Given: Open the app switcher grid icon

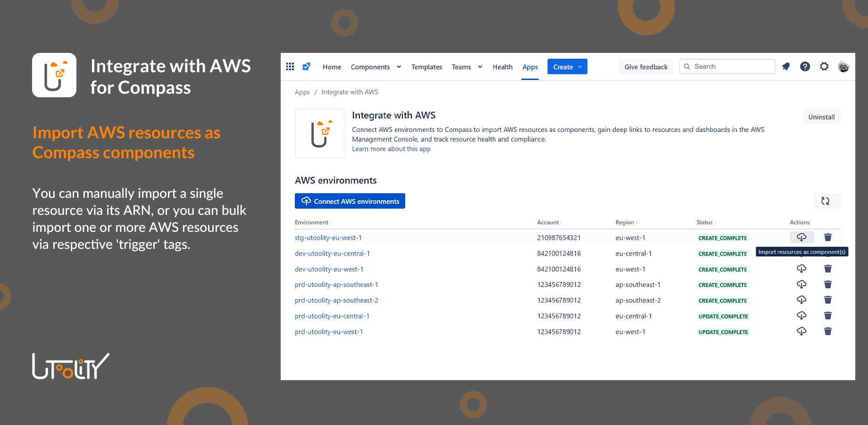Looking at the screenshot, I should pyautogui.click(x=290, y=67).
